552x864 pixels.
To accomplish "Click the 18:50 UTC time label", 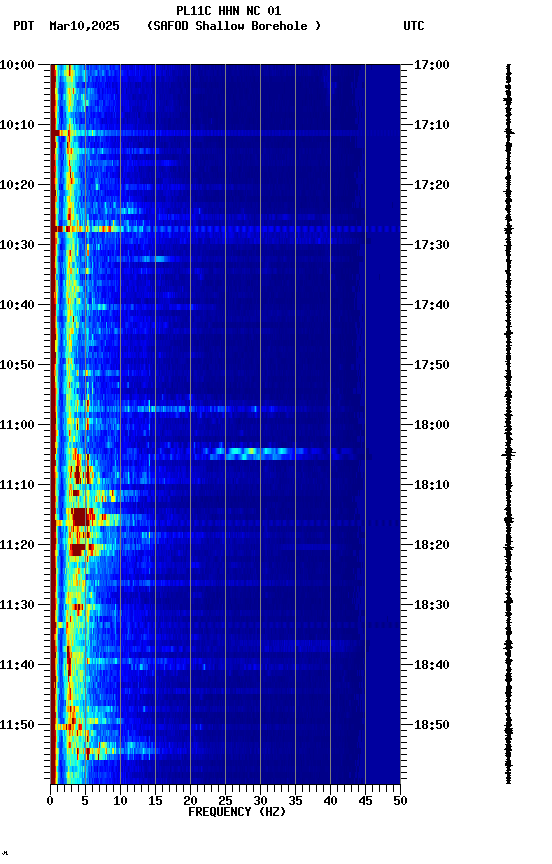I will click(x=432, y=726).
